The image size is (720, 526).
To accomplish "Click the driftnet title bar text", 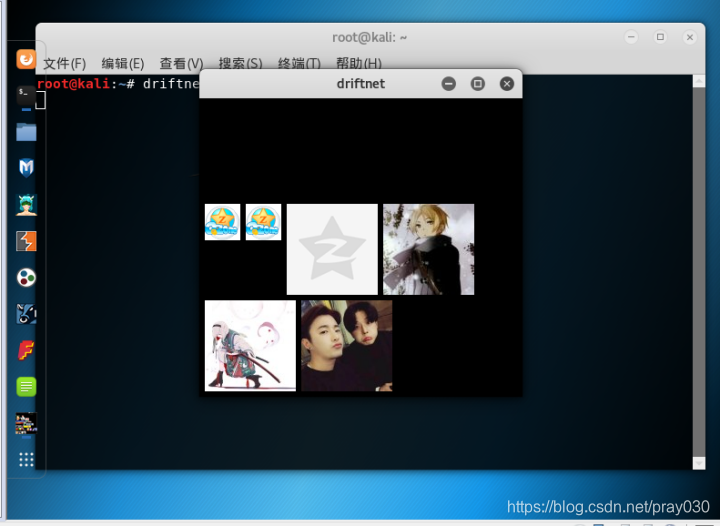I will [x=360, y=84].
